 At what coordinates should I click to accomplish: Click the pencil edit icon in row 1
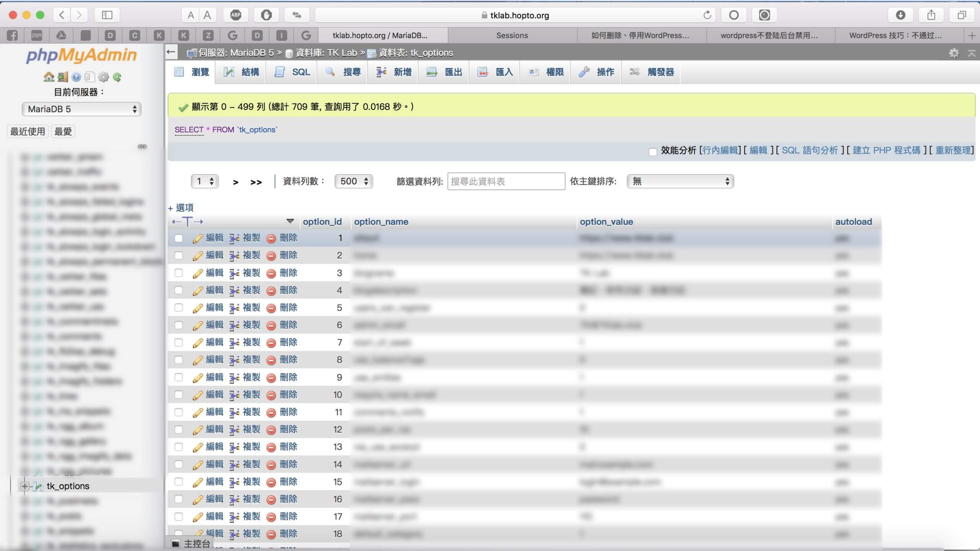[x=198, y=238]
